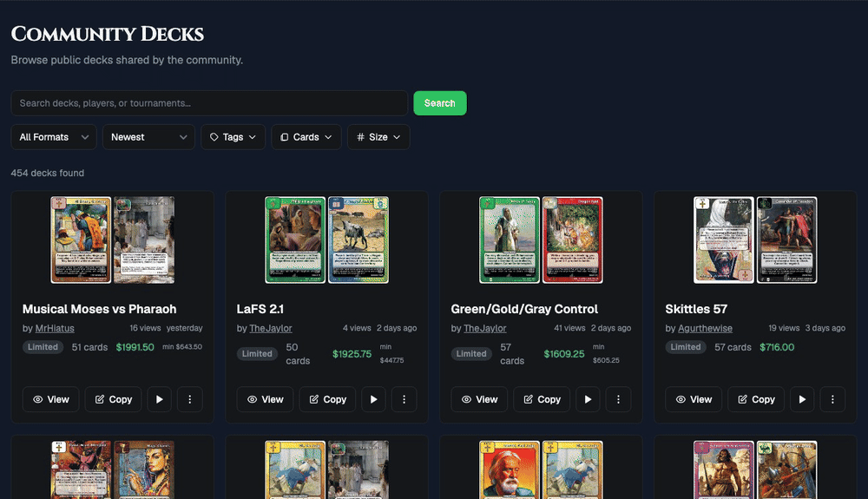View the LaFS 2.1 deck
868x499 pixels.
[x=265, y=399]
